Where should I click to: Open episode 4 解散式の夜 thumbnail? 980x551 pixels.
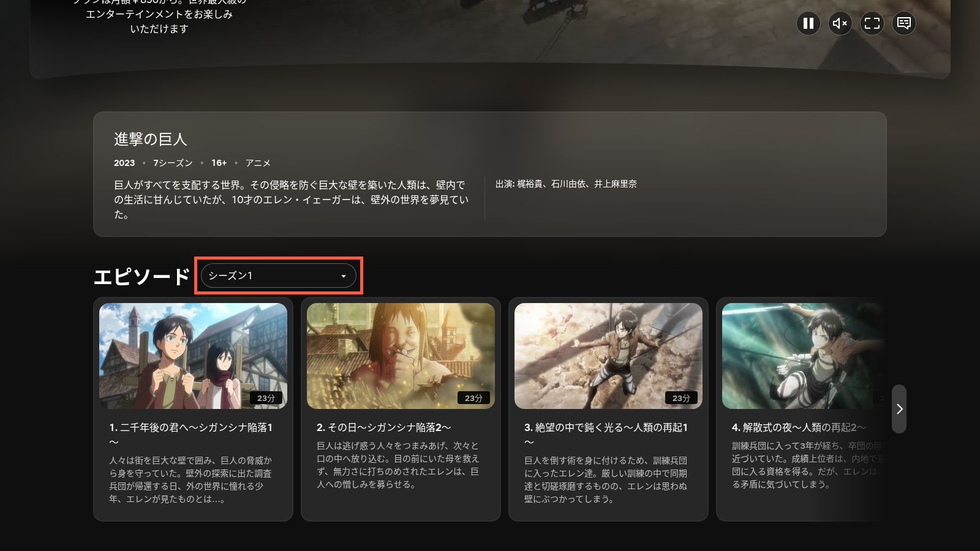click(x=804, y=356)
